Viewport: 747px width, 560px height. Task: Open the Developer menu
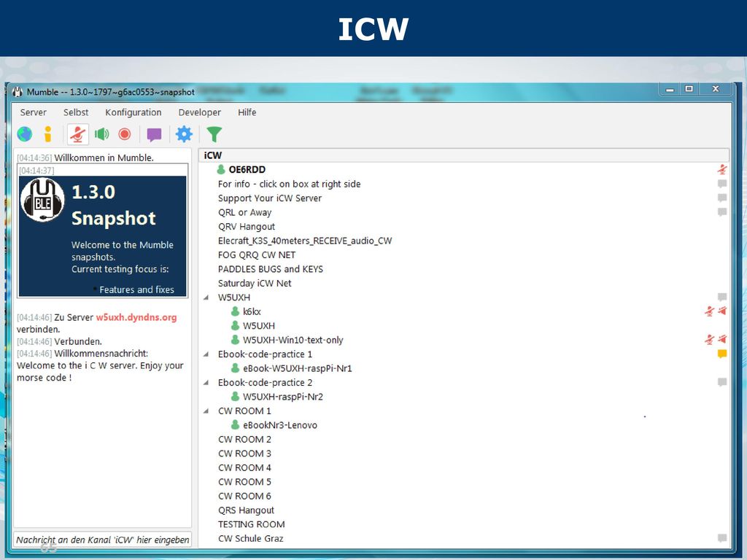pyautogui.click(x=200, y=112)
